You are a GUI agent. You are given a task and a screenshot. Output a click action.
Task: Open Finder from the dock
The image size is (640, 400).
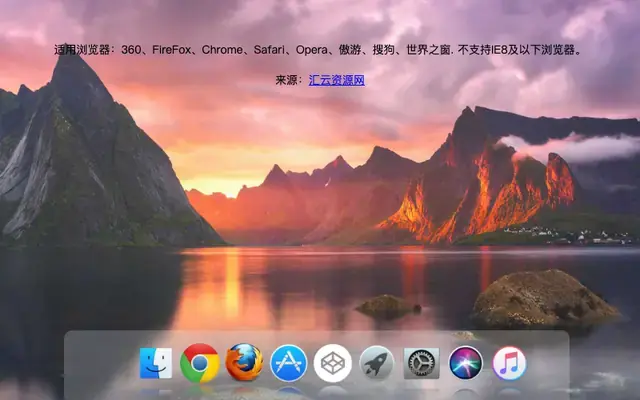coord(156,363)
